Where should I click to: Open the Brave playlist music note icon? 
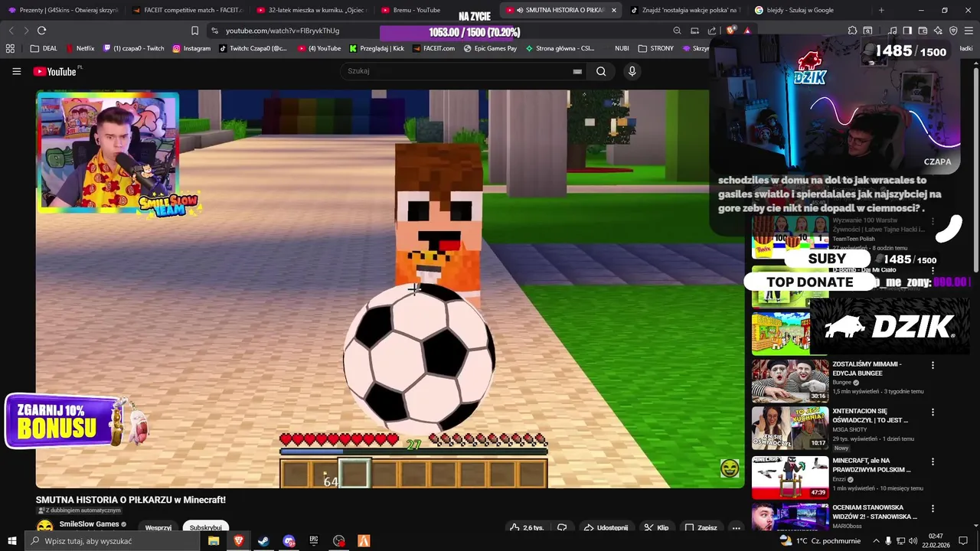coord(893,31)
